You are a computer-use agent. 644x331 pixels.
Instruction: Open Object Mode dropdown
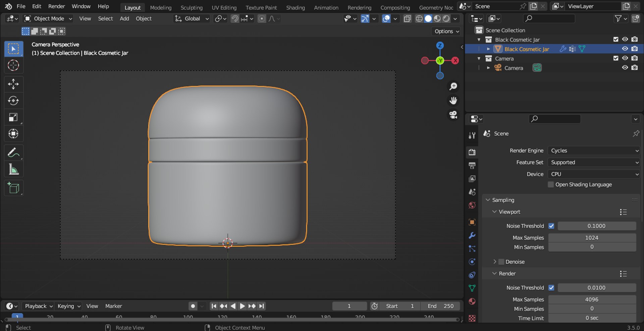[x=48, y=19]
